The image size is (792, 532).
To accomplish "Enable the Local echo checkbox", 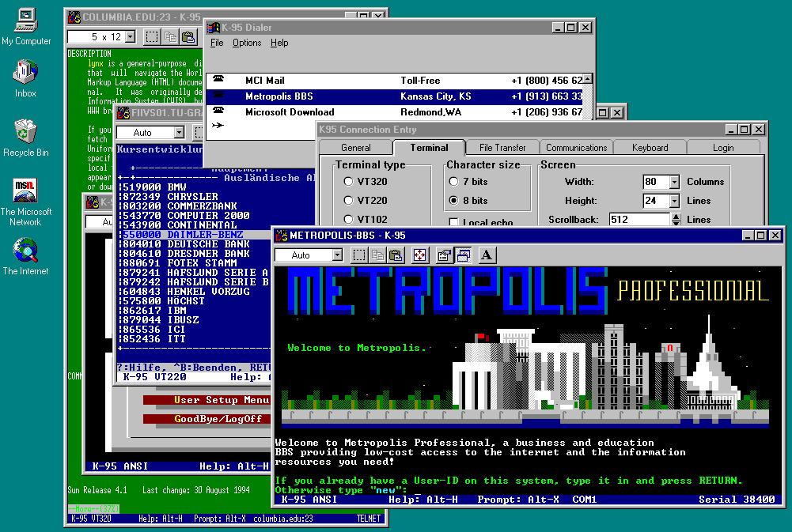I will point(454,222).
